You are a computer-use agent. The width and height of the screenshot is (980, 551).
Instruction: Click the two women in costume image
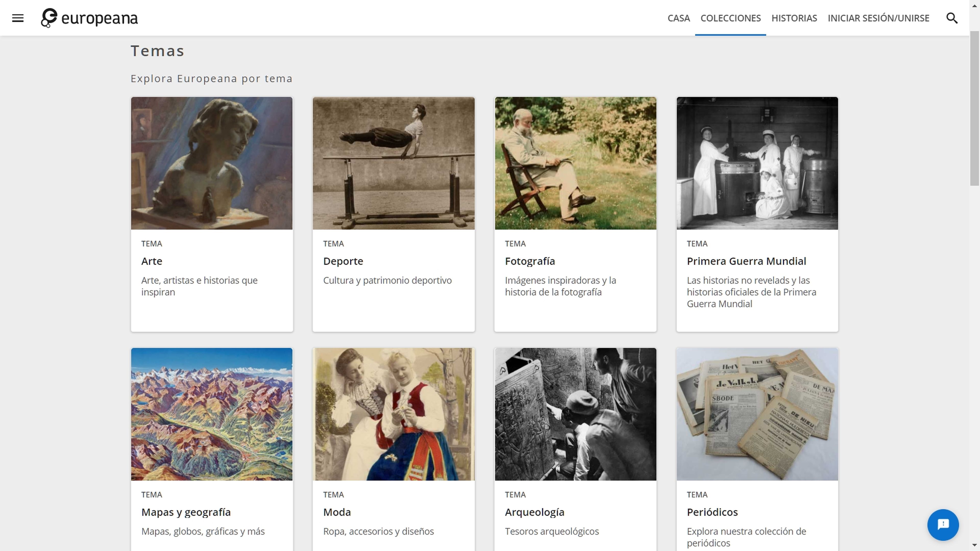394,414
